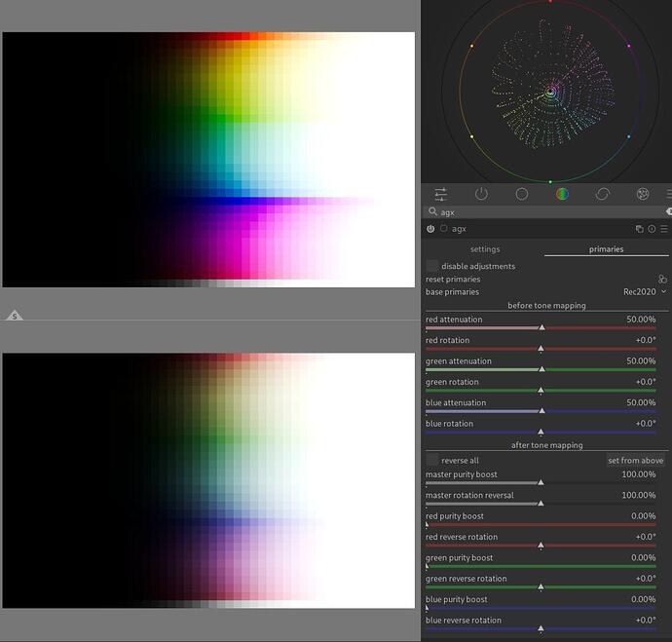
Task: Click the agx module header name
Action: 459,229
